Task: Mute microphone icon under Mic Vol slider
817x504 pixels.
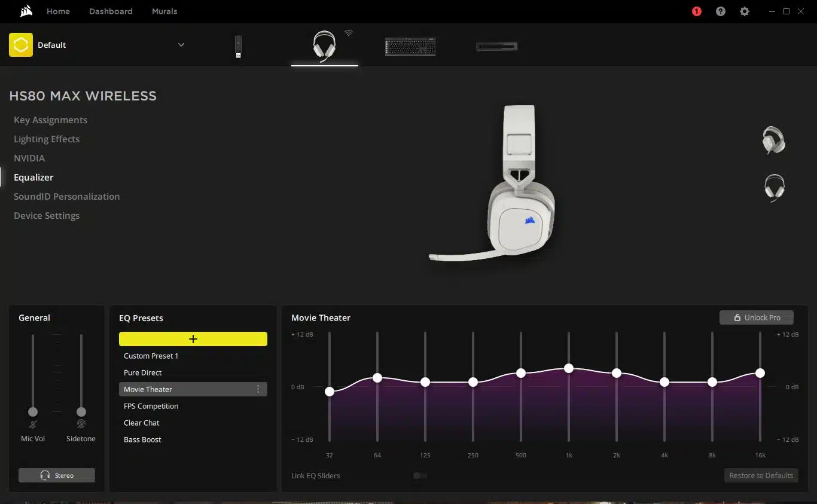Action: tap(33, 424)
